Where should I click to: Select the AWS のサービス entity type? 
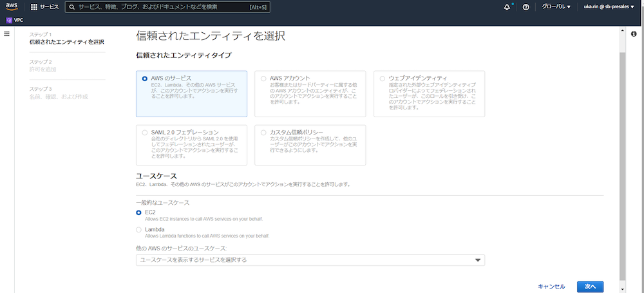click(x=145, y=78)
